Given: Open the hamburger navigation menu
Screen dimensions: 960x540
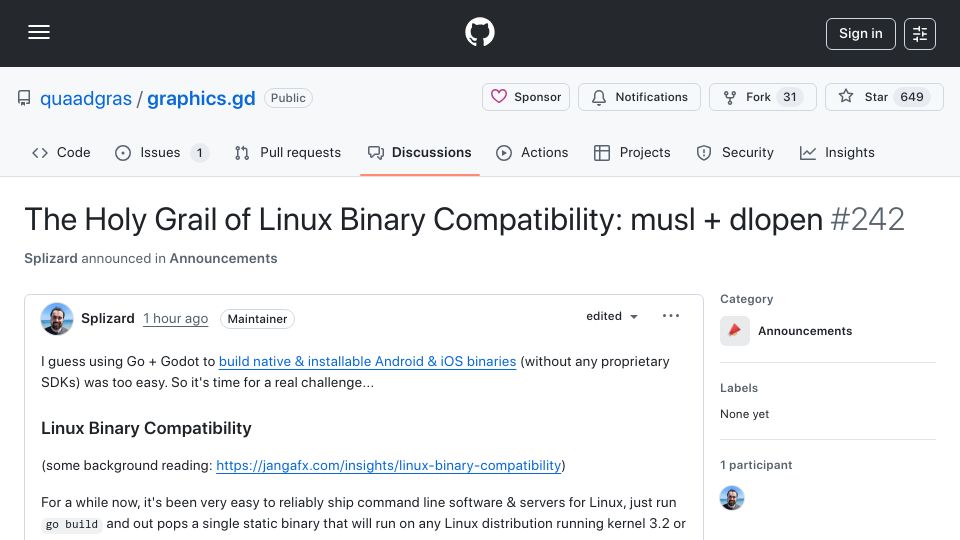Looking at the screenshot, I should tap(39, 32).
